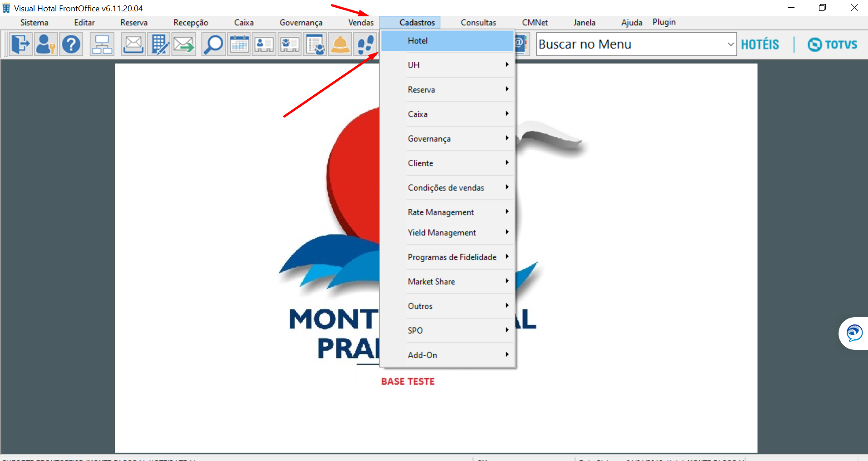Click the single-person ID badge icon
Viewport: 868px width, 461px height.
[264, 44]
